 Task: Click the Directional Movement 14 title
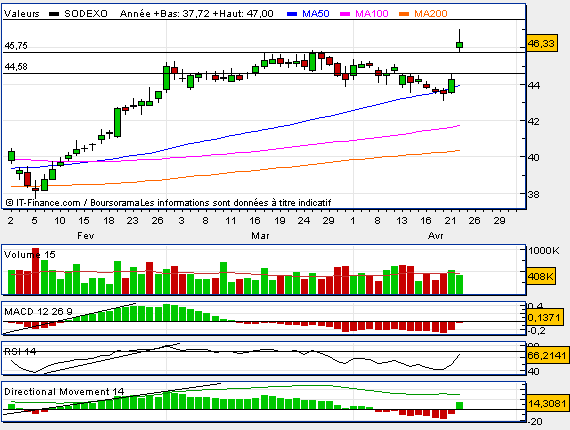point(64,391)
